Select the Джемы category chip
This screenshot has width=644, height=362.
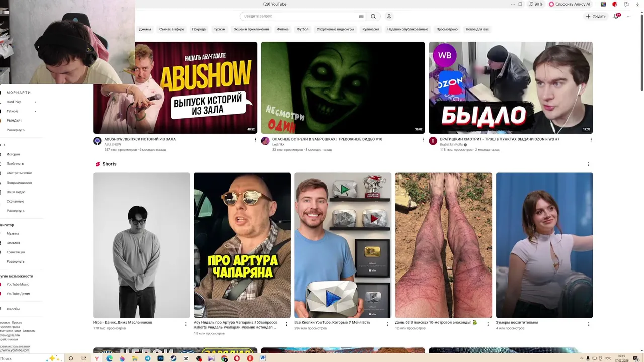(145, 29)
